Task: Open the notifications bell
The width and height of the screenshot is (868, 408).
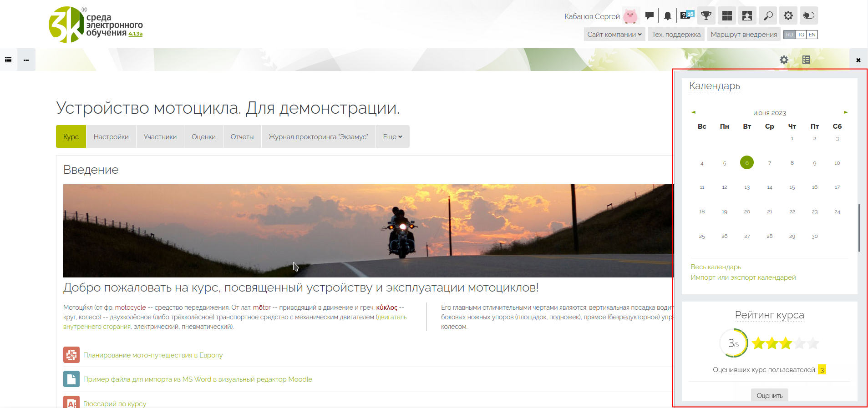Action: click(667, 16)
